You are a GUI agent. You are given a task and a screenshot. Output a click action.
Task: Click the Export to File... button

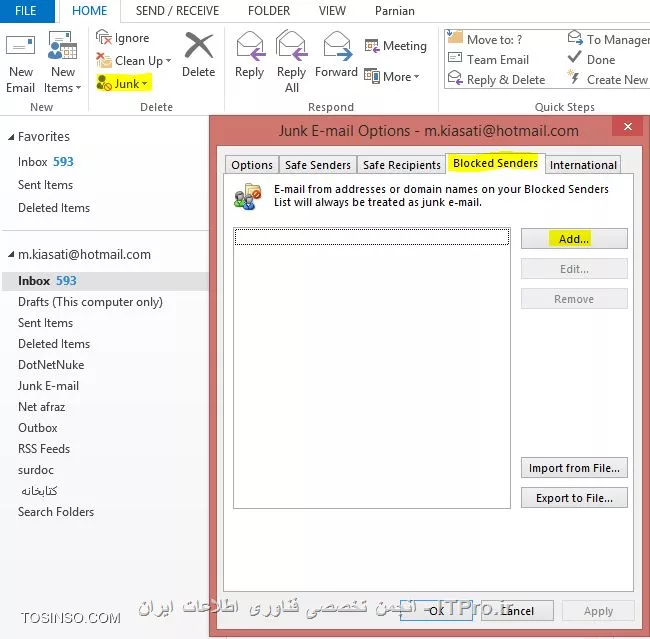(574, 498)
